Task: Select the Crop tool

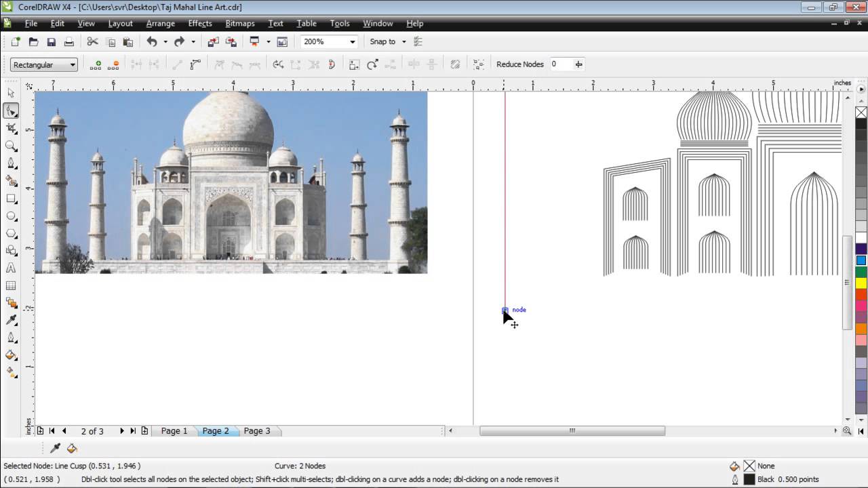Action: [x=11, y=128]
